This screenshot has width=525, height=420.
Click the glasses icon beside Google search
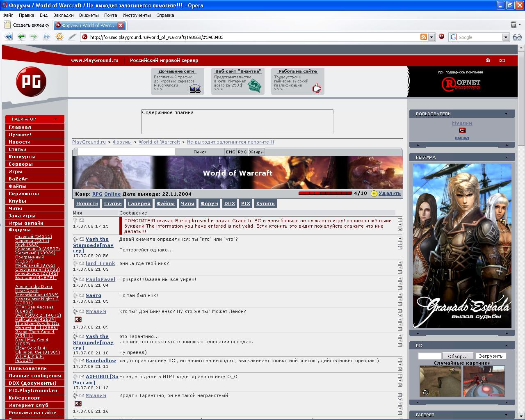[x=517, y=37]
